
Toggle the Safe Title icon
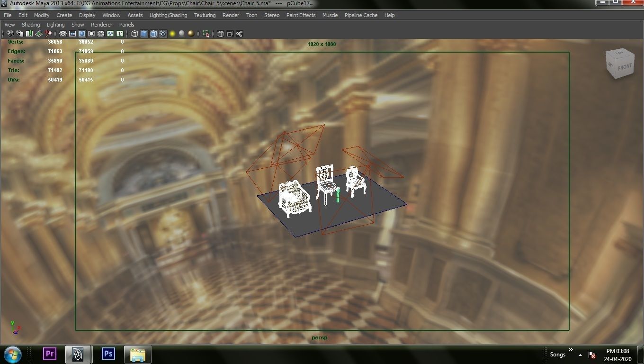click(x=120, y=34)
